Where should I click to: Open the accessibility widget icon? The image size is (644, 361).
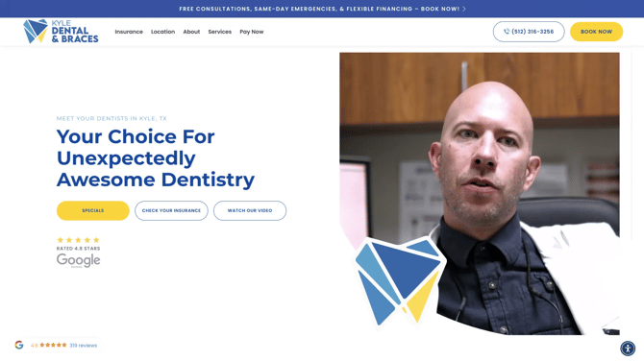(x=628, y=349)
